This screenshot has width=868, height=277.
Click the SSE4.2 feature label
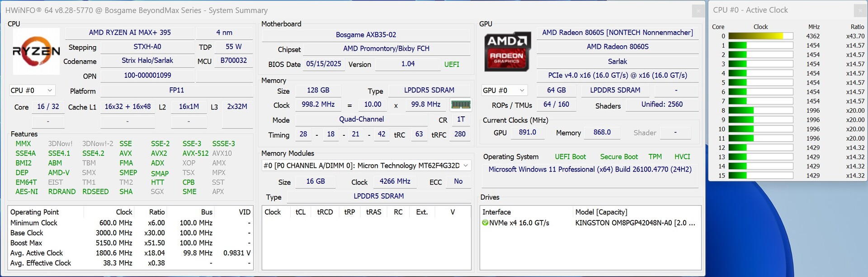click(x=93, y=153)
